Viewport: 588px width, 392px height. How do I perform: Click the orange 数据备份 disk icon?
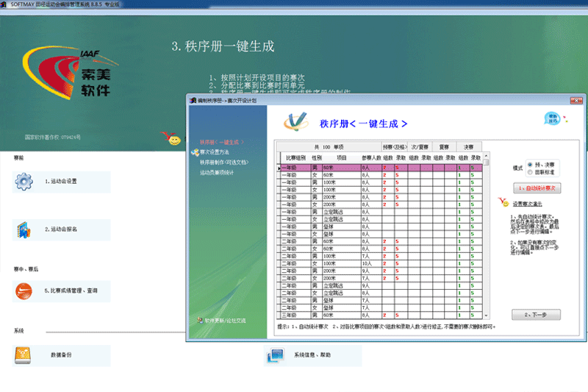coord(23,356)
